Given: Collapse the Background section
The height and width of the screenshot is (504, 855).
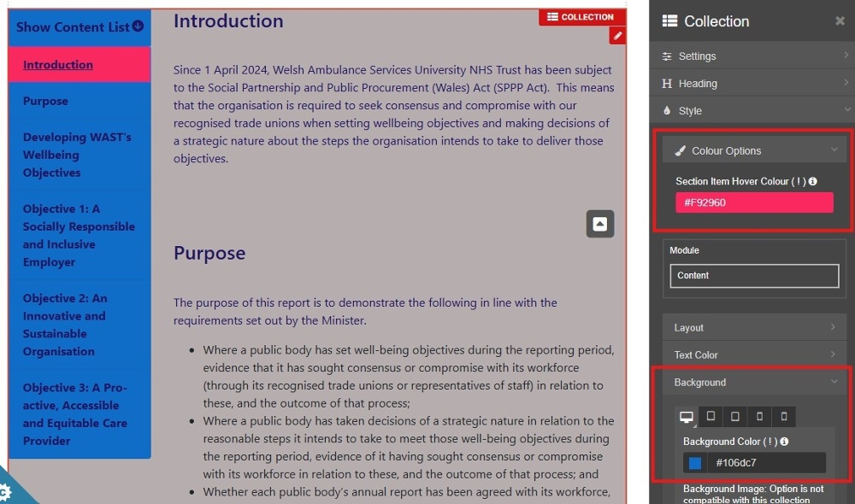Looking at the screenshot, I should point(754,382).
